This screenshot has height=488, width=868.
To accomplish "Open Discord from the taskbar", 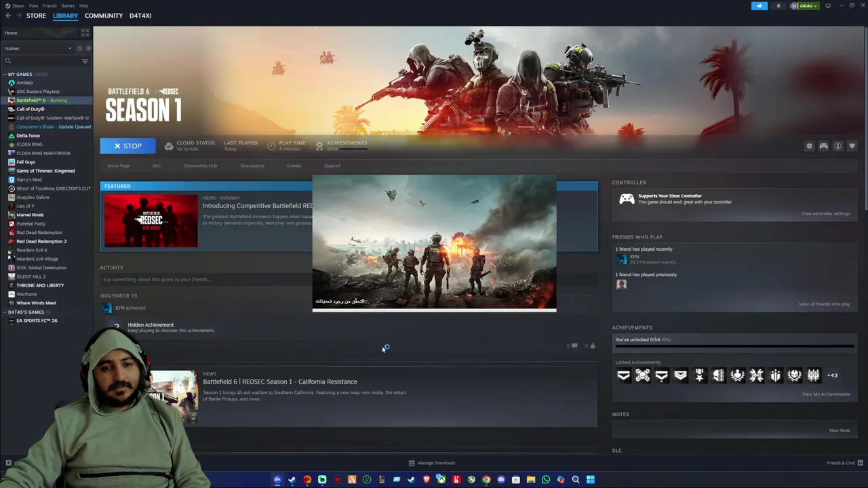I will pos(501,479).
